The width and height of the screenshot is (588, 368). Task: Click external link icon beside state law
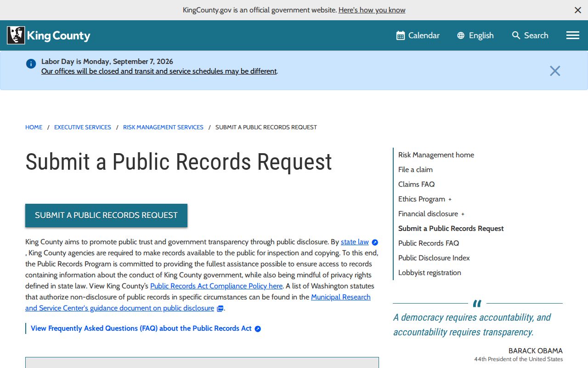(x=375, y=242)
